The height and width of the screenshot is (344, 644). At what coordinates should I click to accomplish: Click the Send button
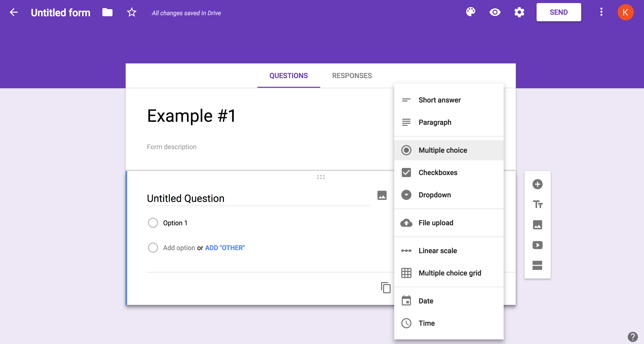pos(559,12)
